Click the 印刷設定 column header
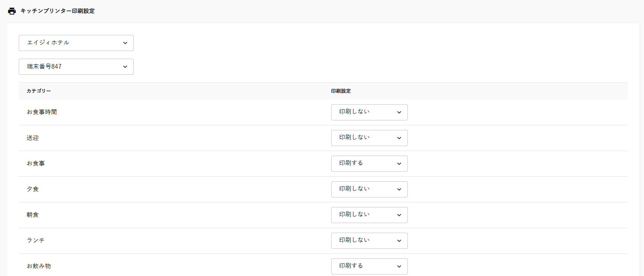The width and height of the screenshot is (644, 276). [x=341, y=91]
